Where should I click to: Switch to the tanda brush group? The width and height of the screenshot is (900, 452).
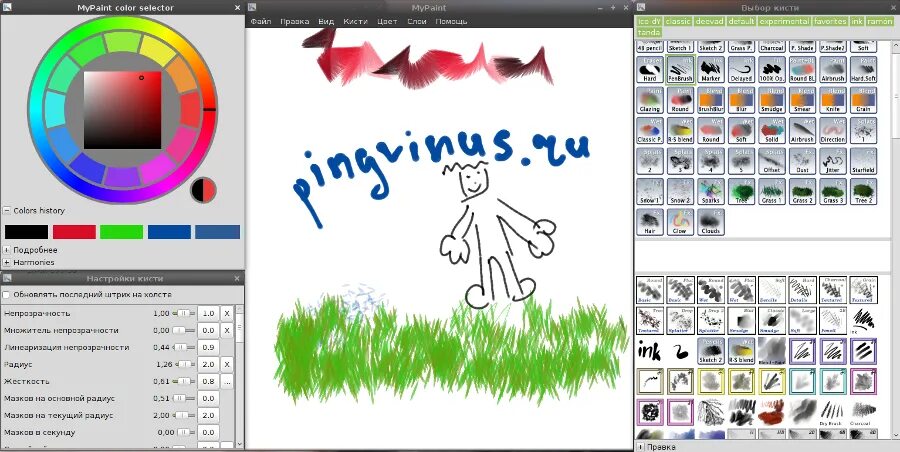coord(649,32)
